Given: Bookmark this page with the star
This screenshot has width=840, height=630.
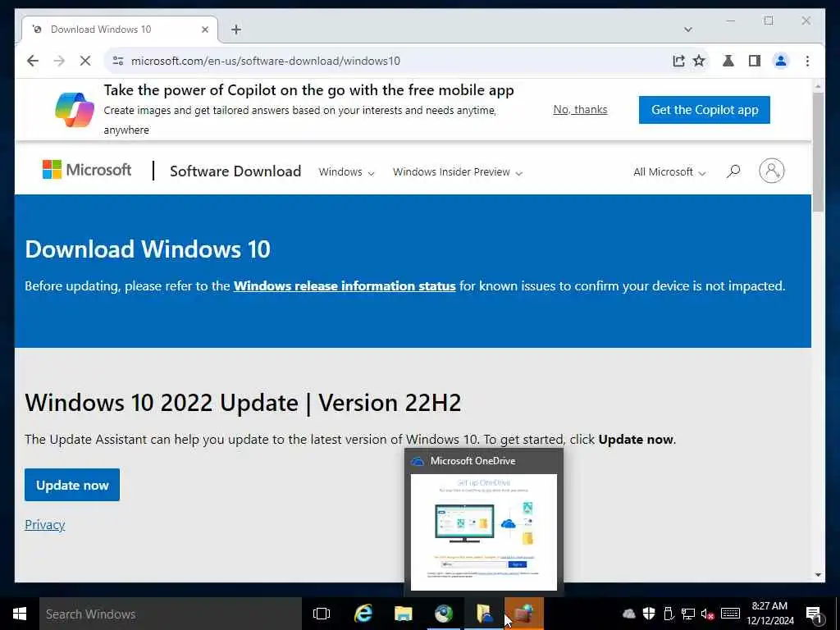Looking at the screenshot, I should click(699, 61).
